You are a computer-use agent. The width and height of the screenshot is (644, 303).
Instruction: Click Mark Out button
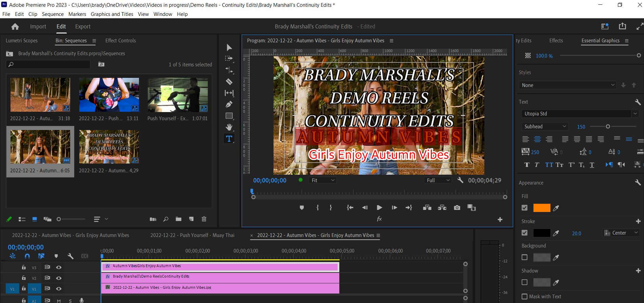[331, 208]
